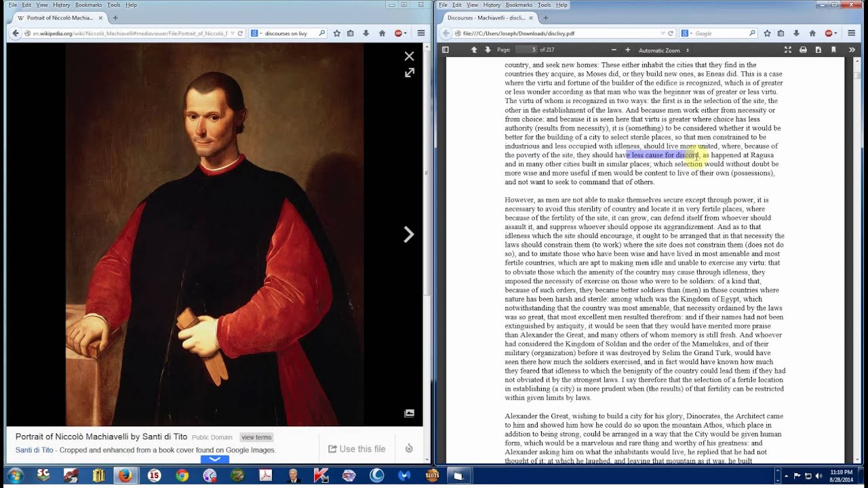Screen dimensions: 868x488
Task: Open a new tab in the Wikipedia window
Action: [115, 18]
